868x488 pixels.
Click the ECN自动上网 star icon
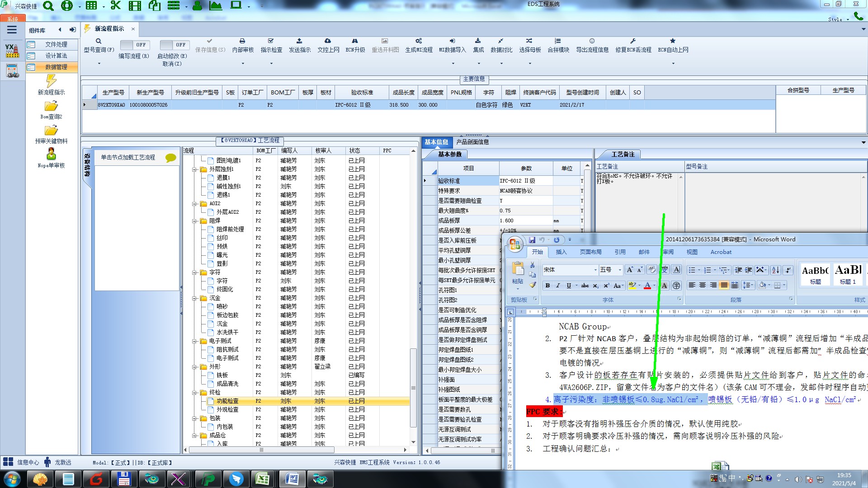(x=673, y=41)
